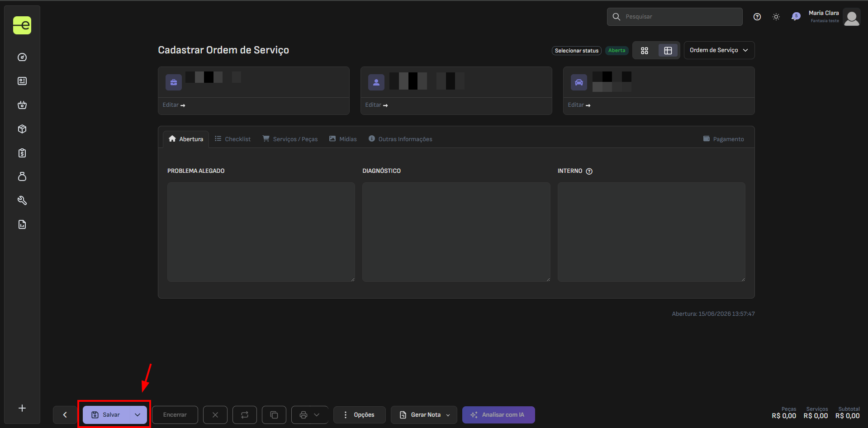Viewport: 868px width, 428px height.
Task: Click the repeat arrows toolbar button
Action: (x=245, y=415)
